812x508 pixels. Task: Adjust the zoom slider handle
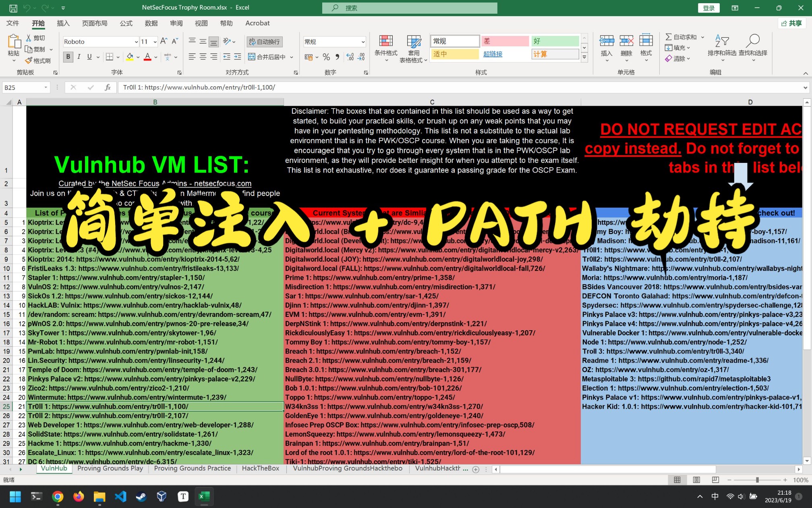coord(757,480)
